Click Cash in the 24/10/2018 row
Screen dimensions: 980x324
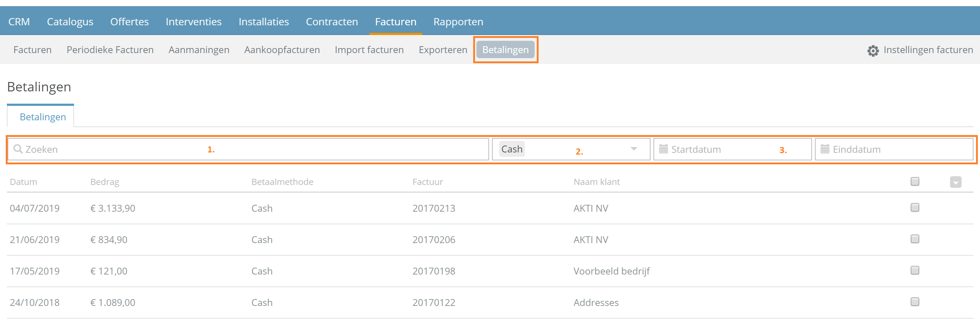click(x=262, y=302)
